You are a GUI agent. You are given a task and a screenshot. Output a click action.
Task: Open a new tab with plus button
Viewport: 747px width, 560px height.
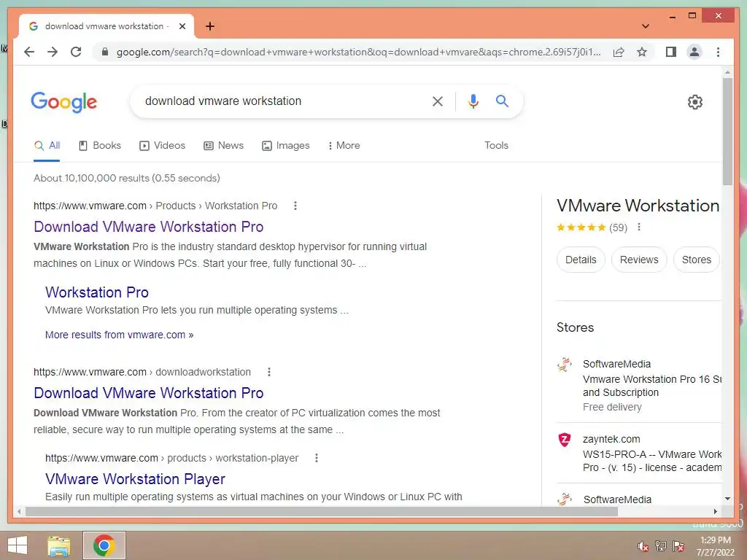[x=209, y=26]
